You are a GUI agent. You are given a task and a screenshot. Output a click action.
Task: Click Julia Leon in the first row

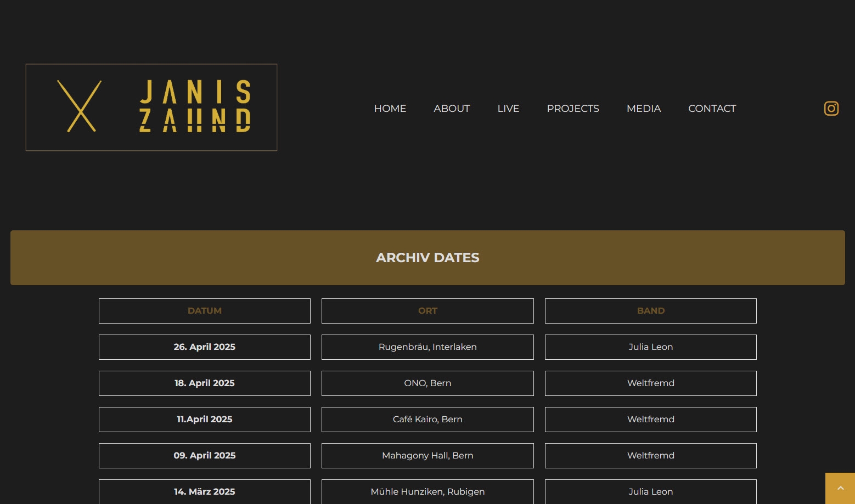coord(650,347)
